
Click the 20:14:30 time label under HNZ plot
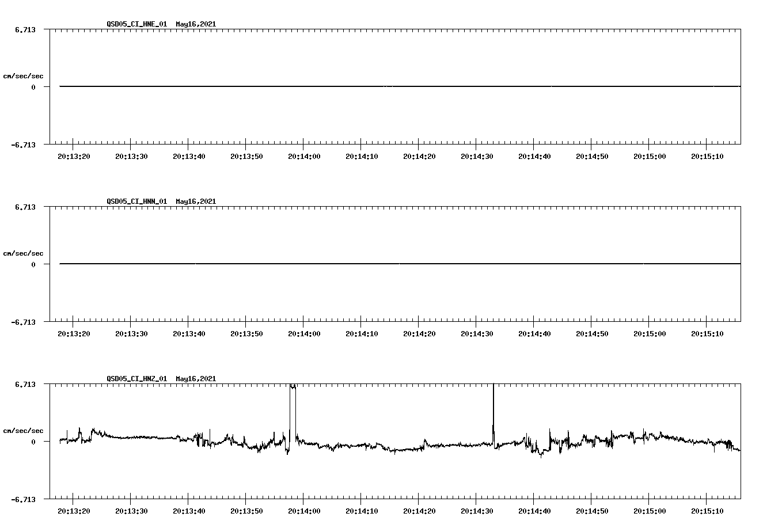[477, 511]
